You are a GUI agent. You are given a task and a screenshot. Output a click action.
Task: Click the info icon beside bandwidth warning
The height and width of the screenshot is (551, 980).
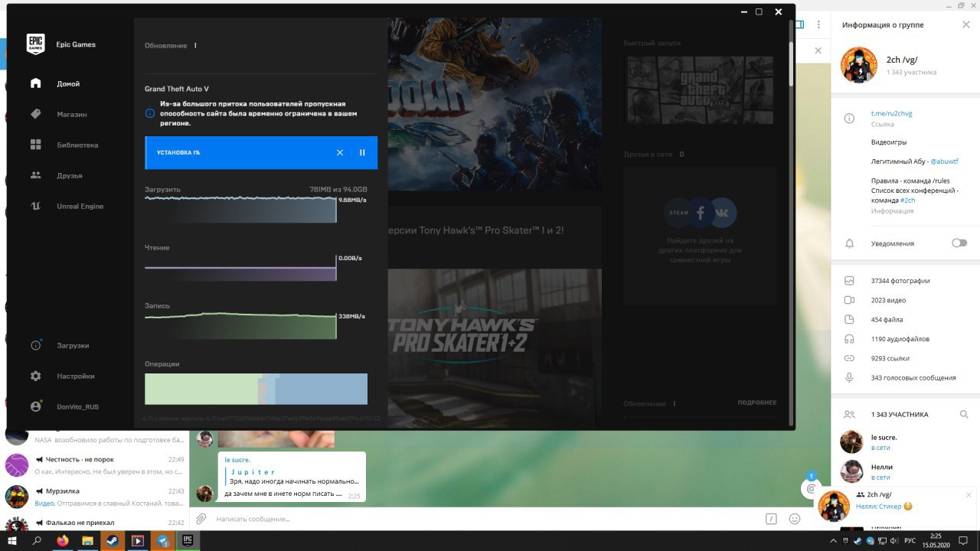150,113
